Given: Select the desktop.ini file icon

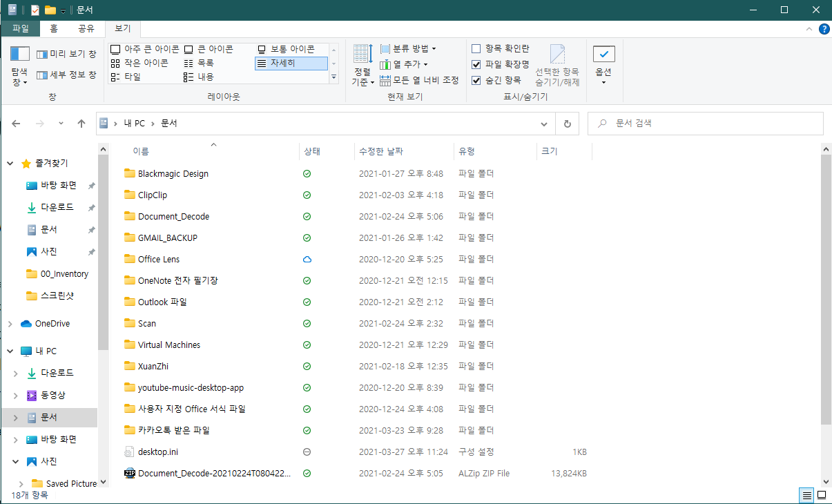Looking at the screenshot, I should coord(130,452).
